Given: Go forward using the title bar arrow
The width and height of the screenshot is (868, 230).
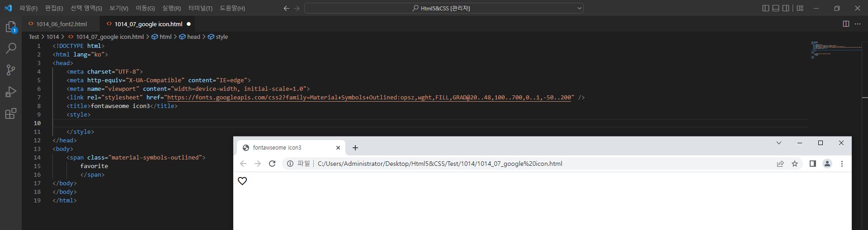Looking at the screenshot, I should point(297,8).
